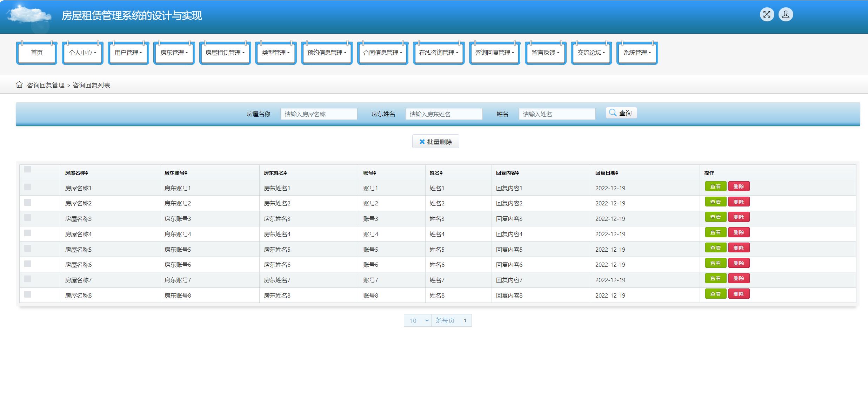
Task: Open the 系统管理 menu
Action: point(637,53)
